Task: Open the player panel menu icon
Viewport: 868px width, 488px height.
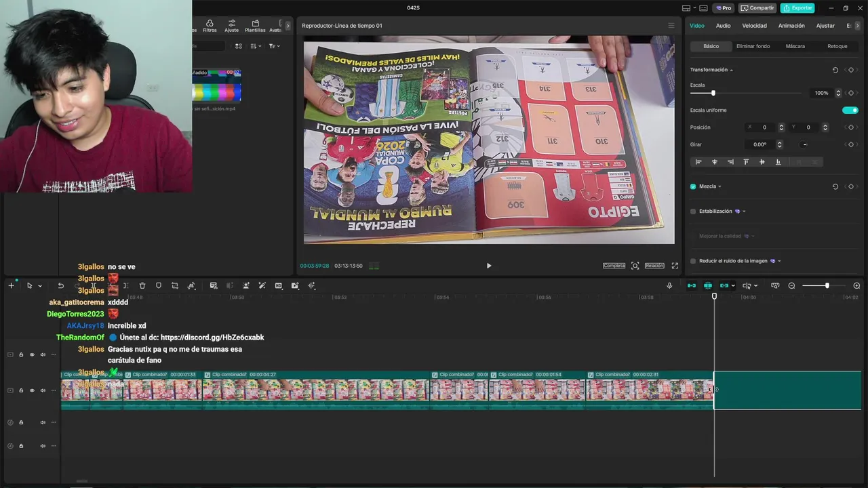Action: pos(671,26)
